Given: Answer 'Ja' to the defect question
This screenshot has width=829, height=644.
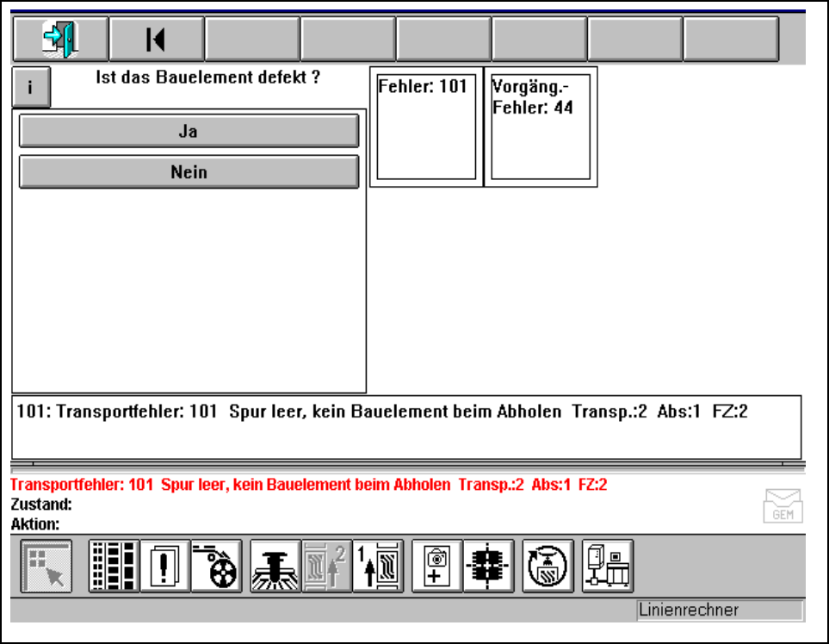Looking at the screenshot, I should 189,132.
